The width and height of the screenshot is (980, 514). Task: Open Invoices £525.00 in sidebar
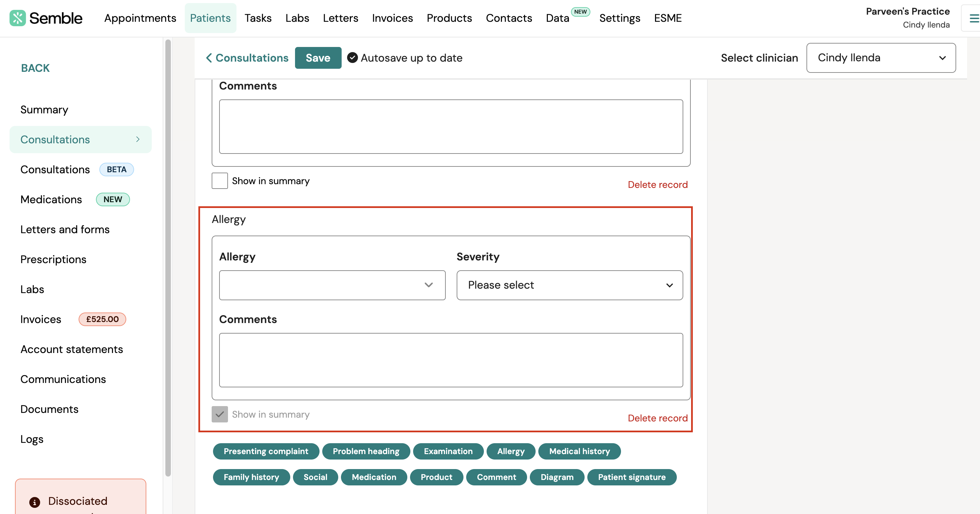pos(73,319)
